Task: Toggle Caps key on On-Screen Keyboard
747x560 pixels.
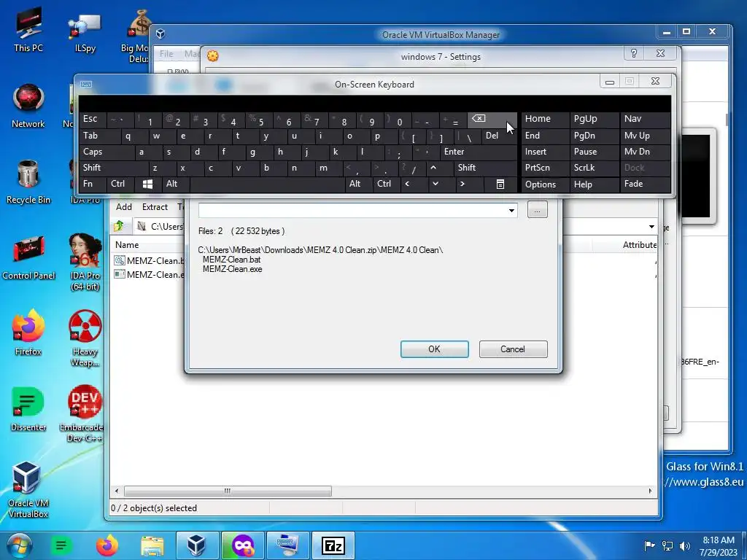Action: pos(107,152)
